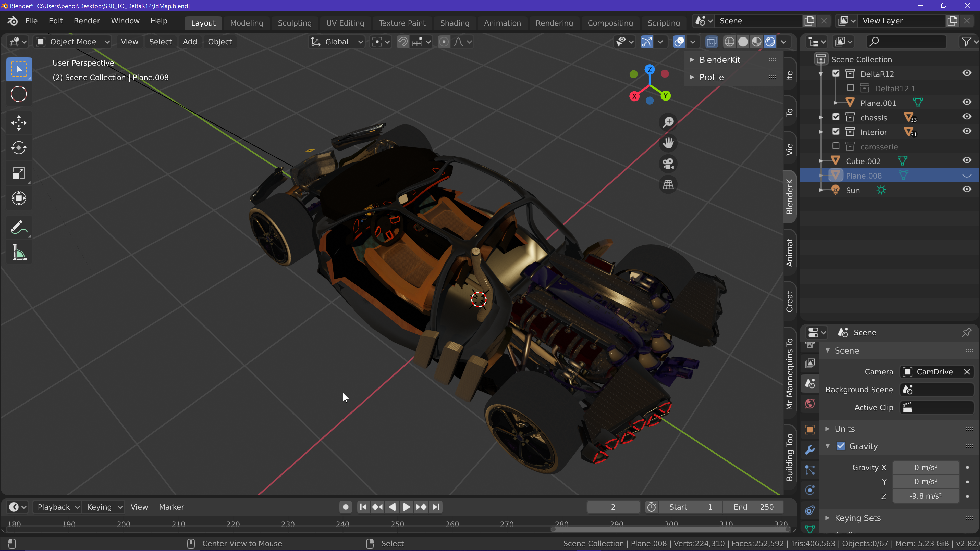
Task: Select the Move tool in toolbar
Action: tap(19, 123)
